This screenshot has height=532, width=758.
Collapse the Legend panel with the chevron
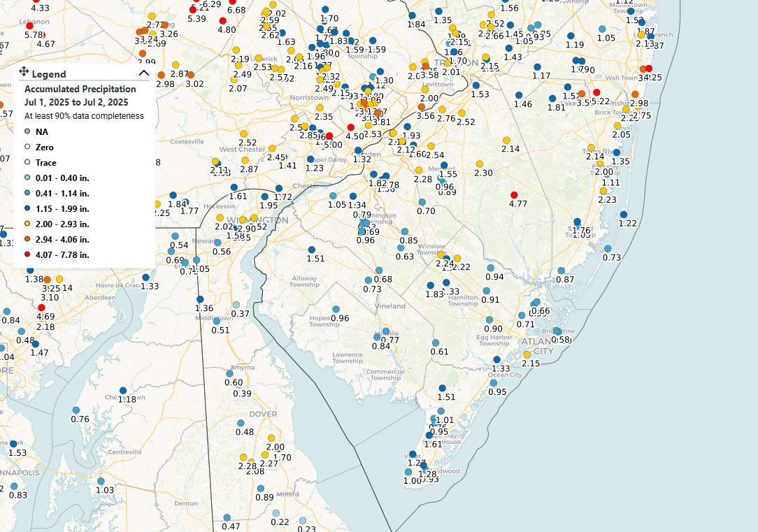pyautogui.click(x=143, y=73)
